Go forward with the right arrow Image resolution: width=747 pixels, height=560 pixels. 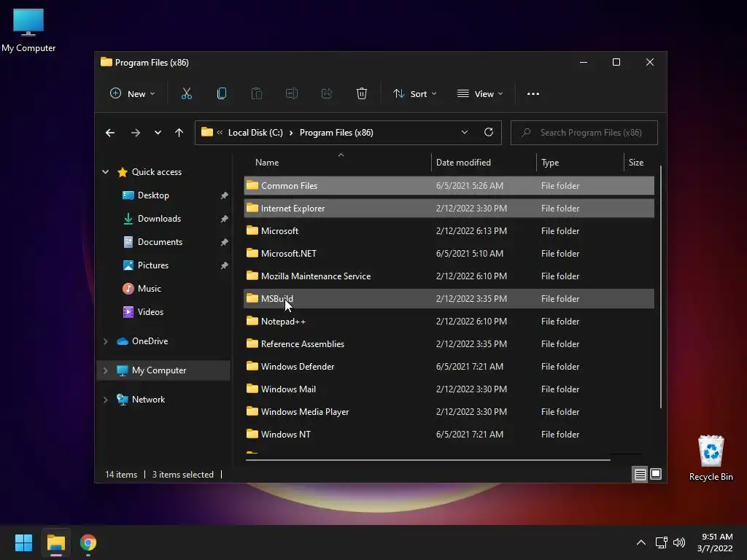(x=135, y=133)
